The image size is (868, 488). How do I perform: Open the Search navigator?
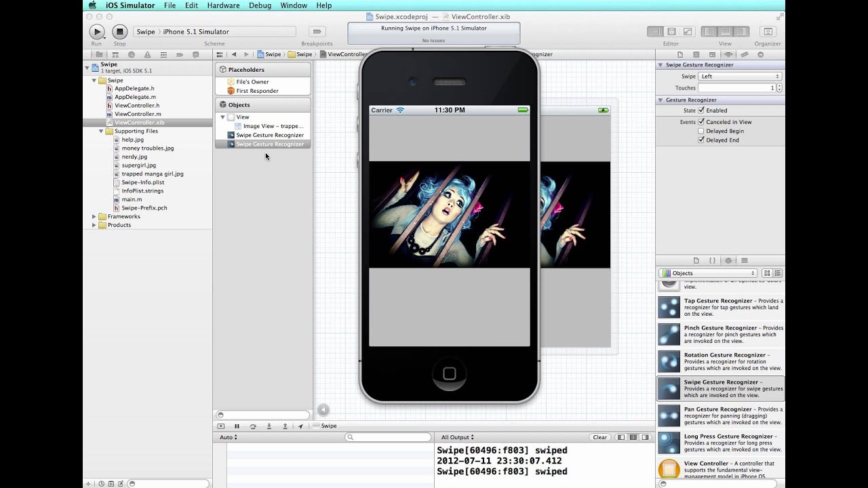[x=131, y=54]
